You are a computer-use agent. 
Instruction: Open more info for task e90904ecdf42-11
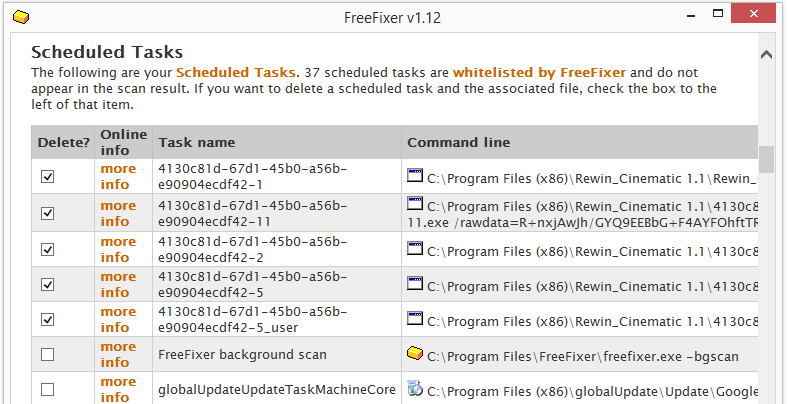coord(118,213)
